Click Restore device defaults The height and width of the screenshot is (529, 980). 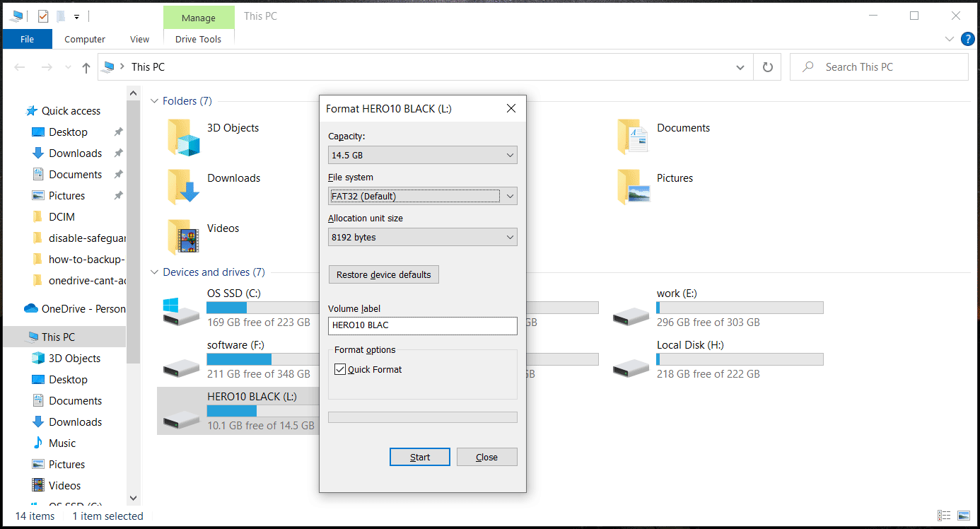tap(383, 274)
